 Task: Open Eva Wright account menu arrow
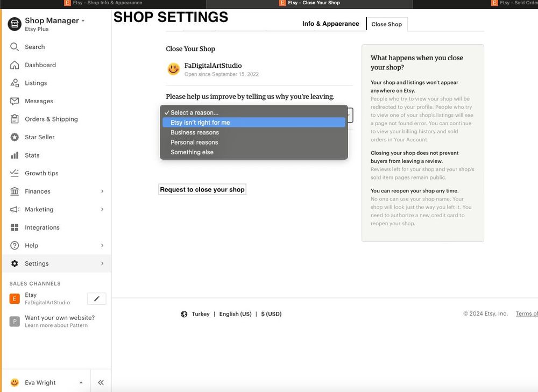[81, 383]
